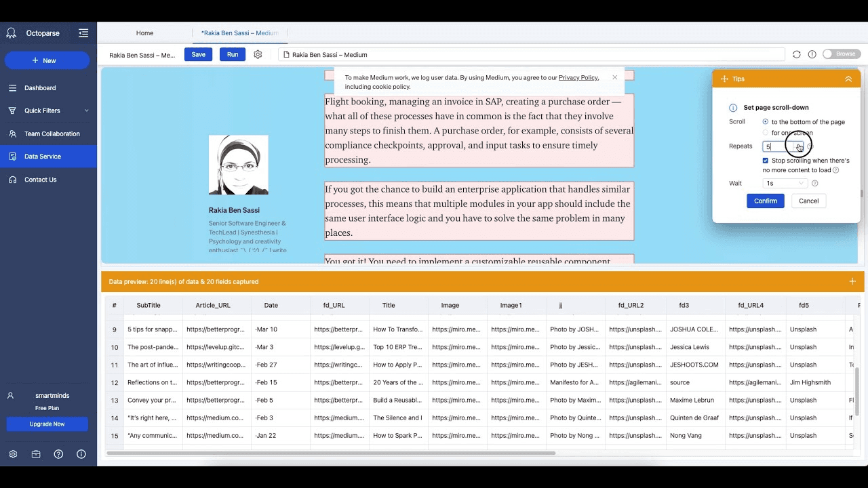Click the refresh page icon
The image size is (868, 488).
[x=797, y=54]
